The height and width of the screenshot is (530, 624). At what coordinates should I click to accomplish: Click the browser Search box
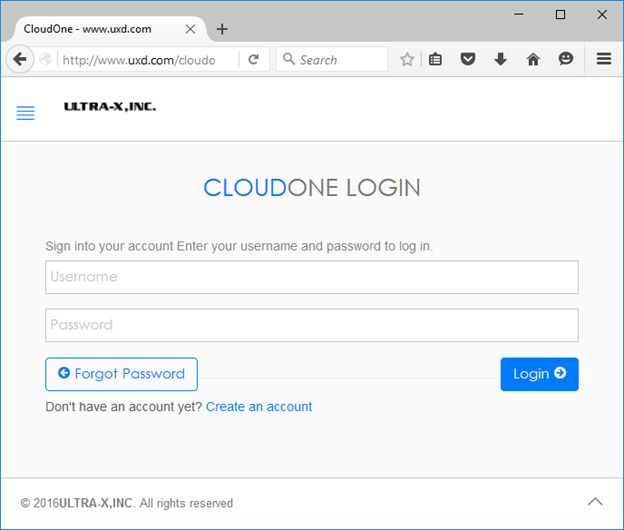(332, 59)
